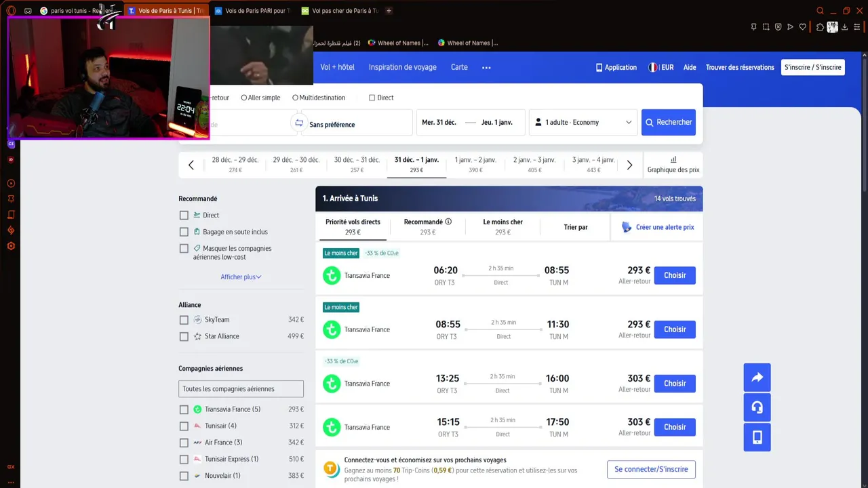Open the sidebar settings gear icon
The image size is (868, 488).
[11, 246]
